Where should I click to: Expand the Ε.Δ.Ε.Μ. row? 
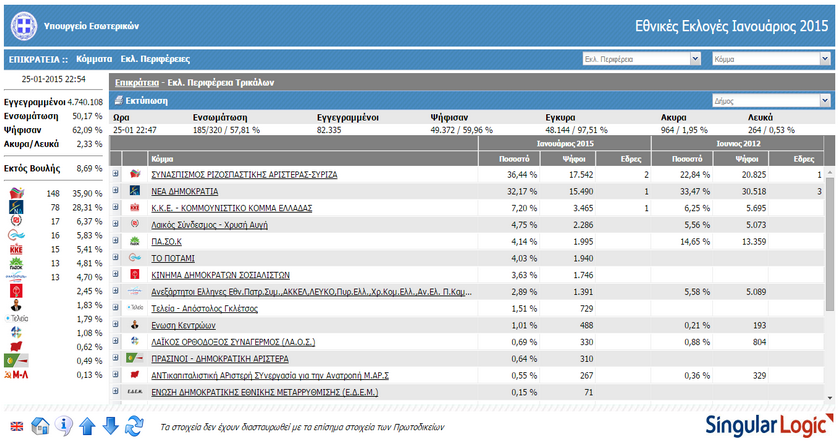[x=116, y=391]
